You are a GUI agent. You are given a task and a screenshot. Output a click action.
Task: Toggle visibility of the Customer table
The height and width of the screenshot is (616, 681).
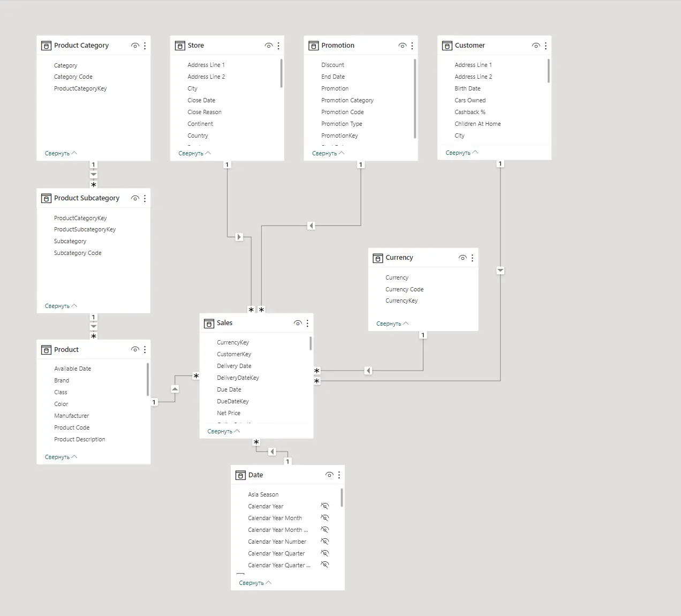click(x=535, y=46)
